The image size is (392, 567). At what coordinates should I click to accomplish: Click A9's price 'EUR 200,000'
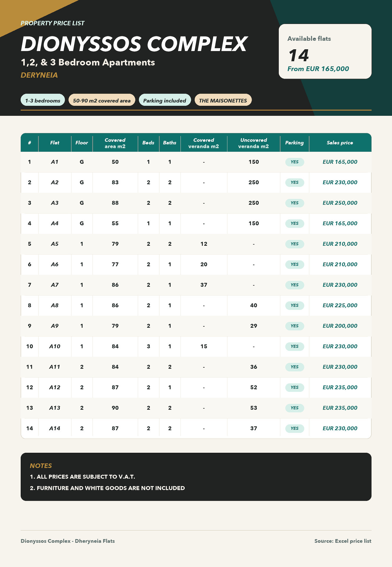point(340,326)
